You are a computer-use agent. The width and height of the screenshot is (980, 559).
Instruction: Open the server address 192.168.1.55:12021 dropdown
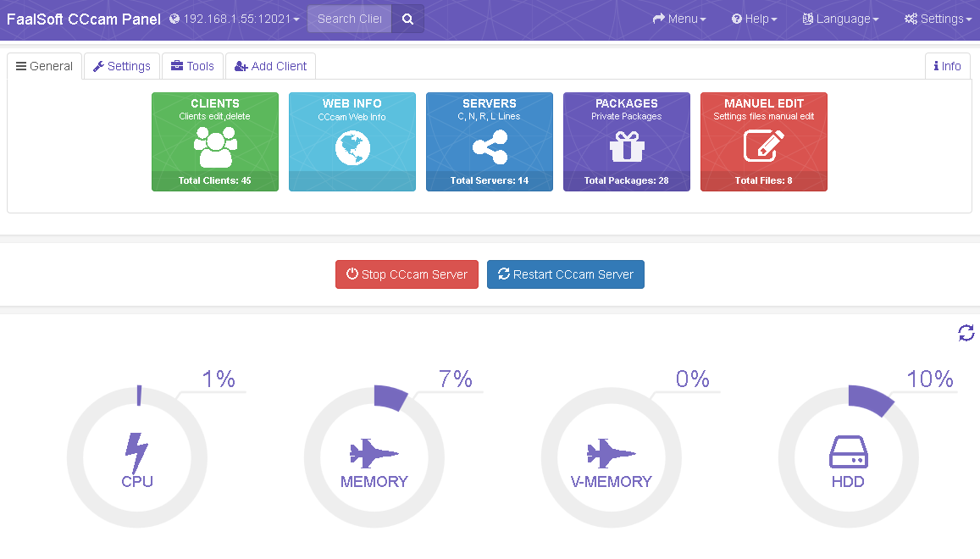point(235,19)
